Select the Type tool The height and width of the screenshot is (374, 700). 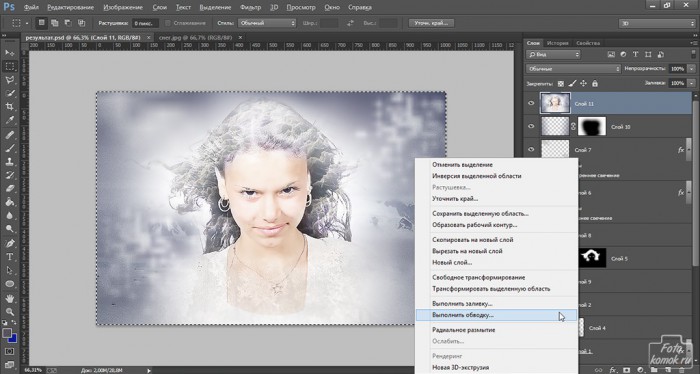9,257
